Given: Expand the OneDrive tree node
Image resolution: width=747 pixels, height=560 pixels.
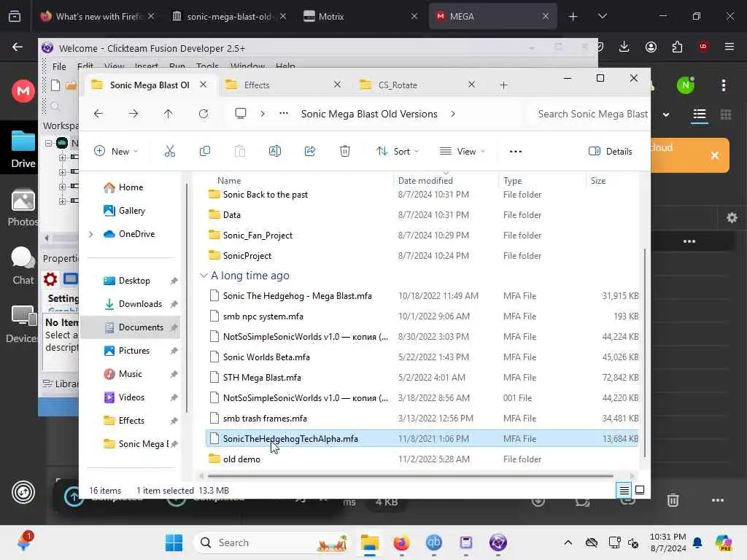Looking at the screenshot, I should click(91, 234).
